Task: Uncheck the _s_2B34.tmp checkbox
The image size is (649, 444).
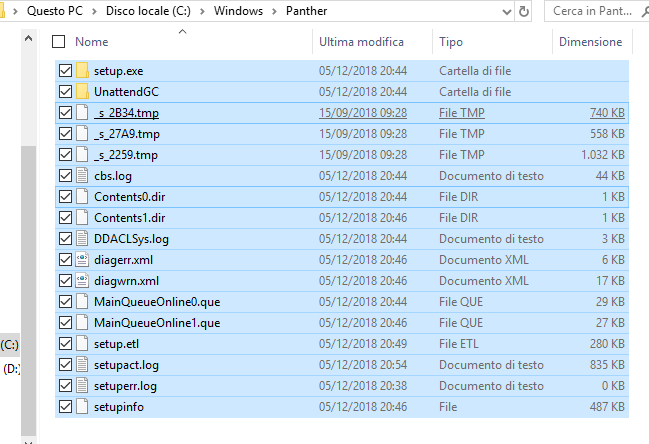Action: [65, 113]
